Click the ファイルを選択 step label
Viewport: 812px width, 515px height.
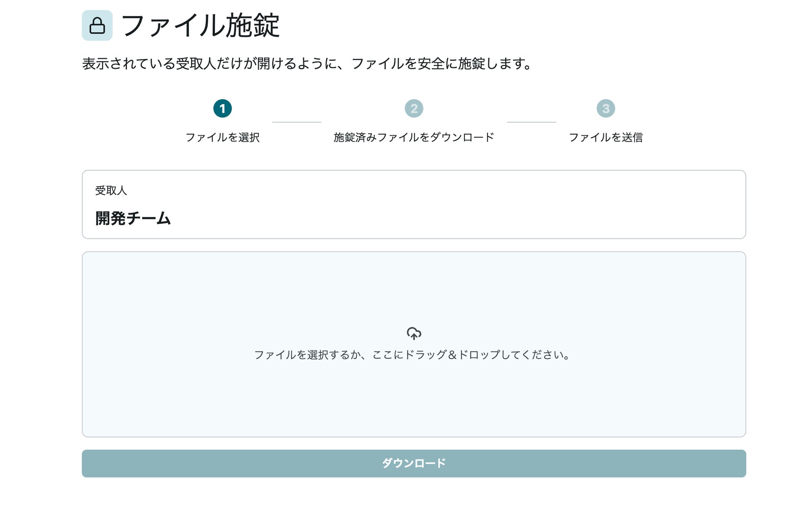point(222,137)
